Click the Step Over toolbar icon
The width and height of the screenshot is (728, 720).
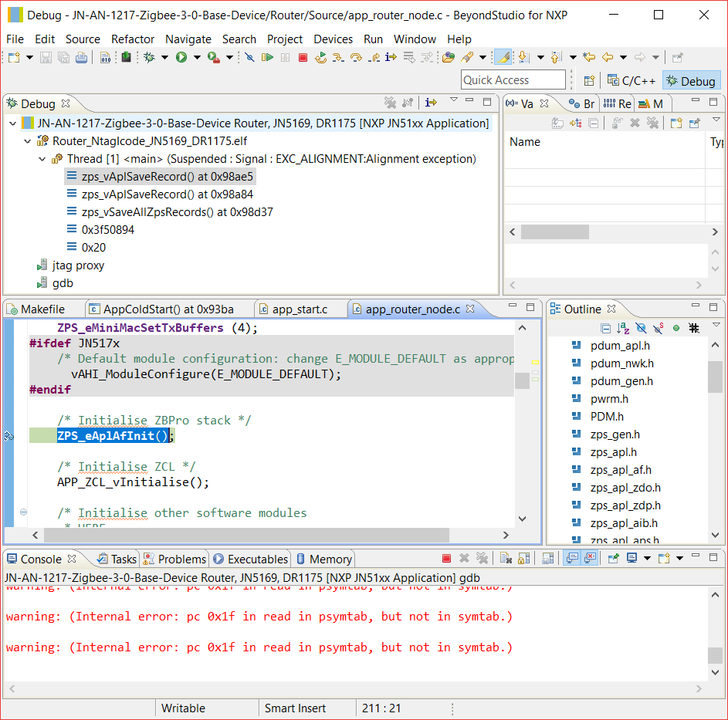pyautogui.click(x=356, y=58)
